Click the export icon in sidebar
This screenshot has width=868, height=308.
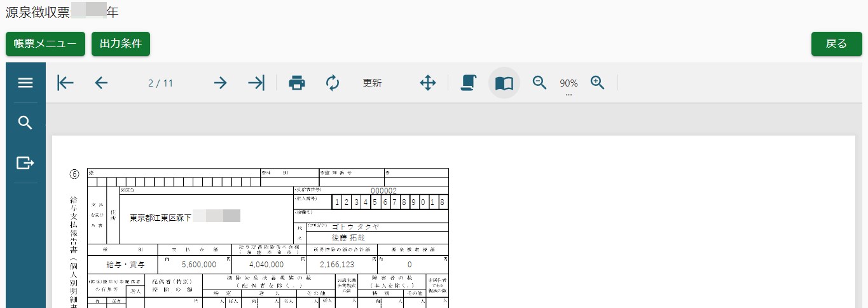[25, 164]
